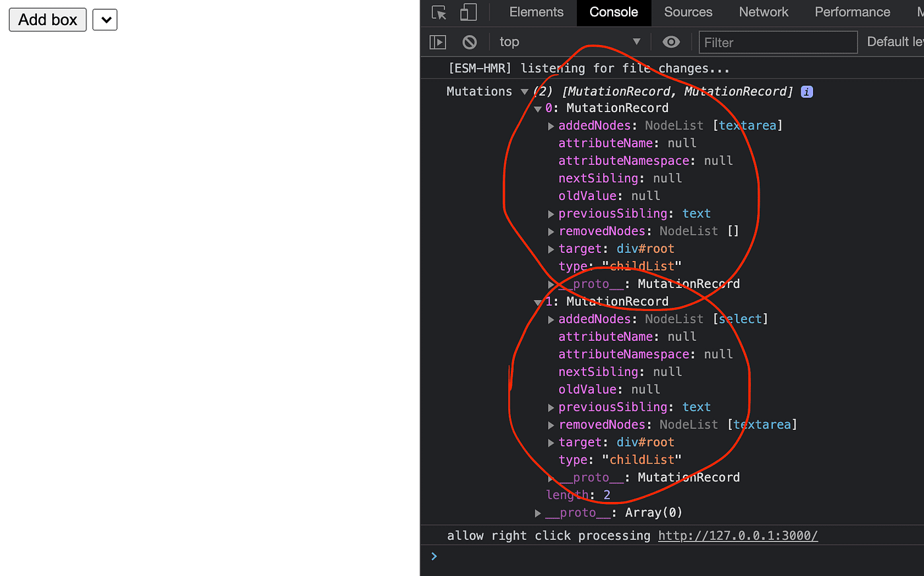Open the Elements tab

click(537, 12)
